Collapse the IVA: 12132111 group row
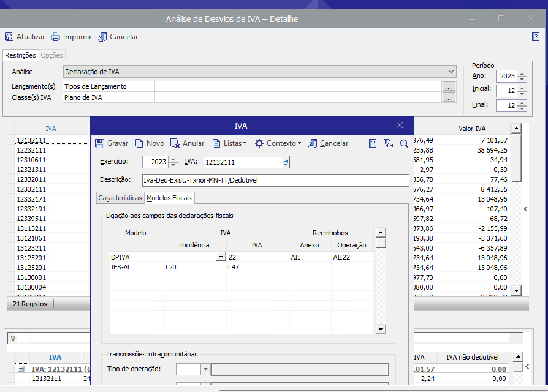548x392 pixels. click(21, 369)
